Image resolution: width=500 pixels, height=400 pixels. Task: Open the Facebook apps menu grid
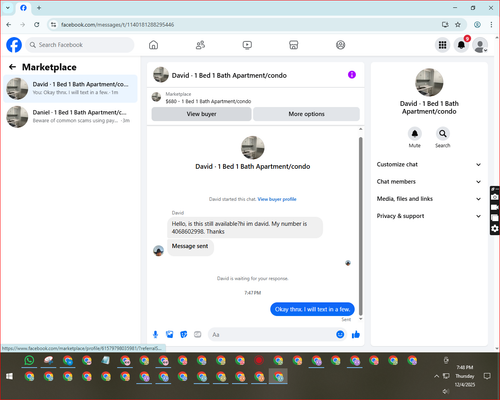point(442,45)
